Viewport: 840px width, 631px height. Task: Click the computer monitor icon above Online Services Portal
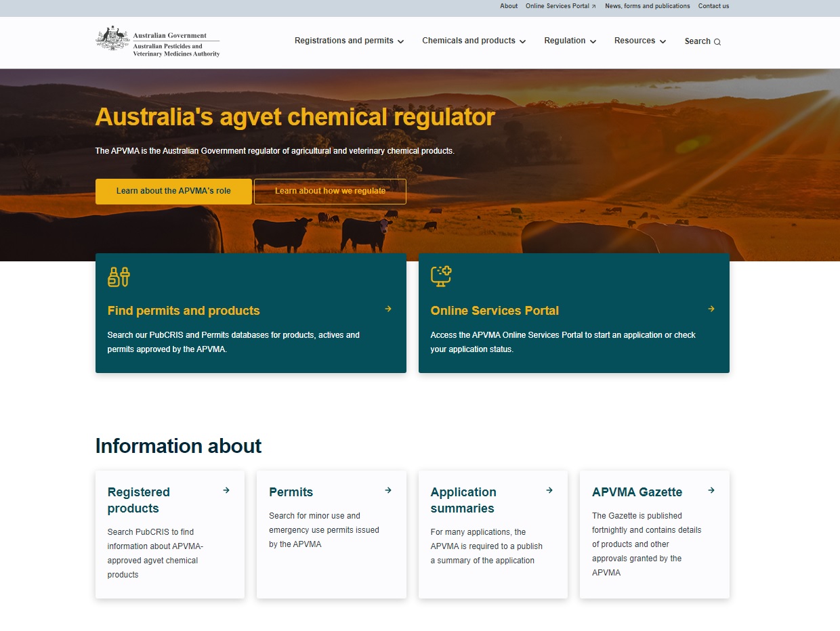(x=441, y=276)
